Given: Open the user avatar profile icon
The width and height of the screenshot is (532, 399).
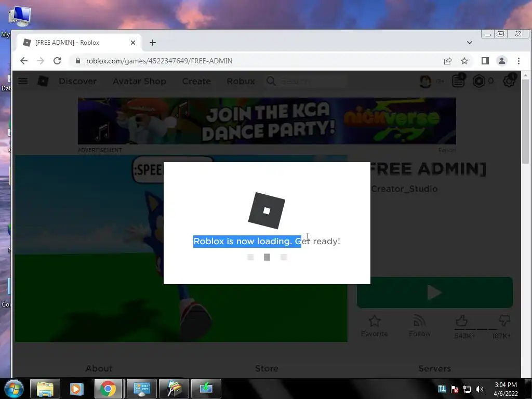Looking at the screenshot, I should point(425,82).
